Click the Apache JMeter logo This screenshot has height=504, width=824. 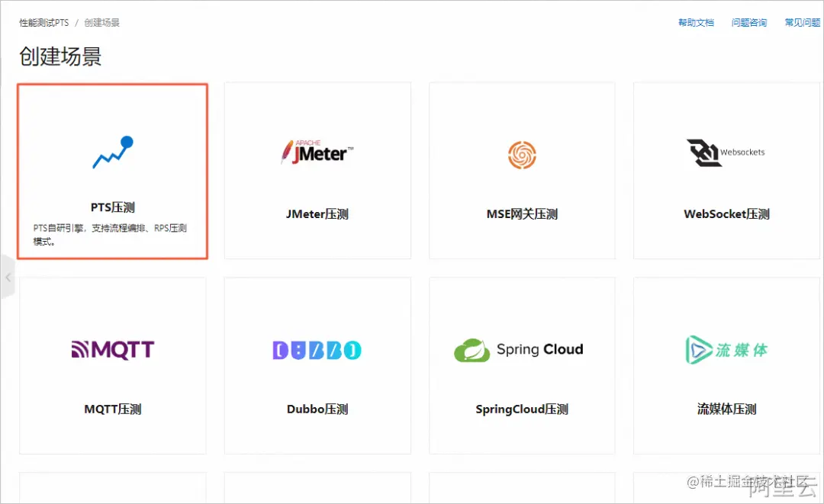click(317, 152)
